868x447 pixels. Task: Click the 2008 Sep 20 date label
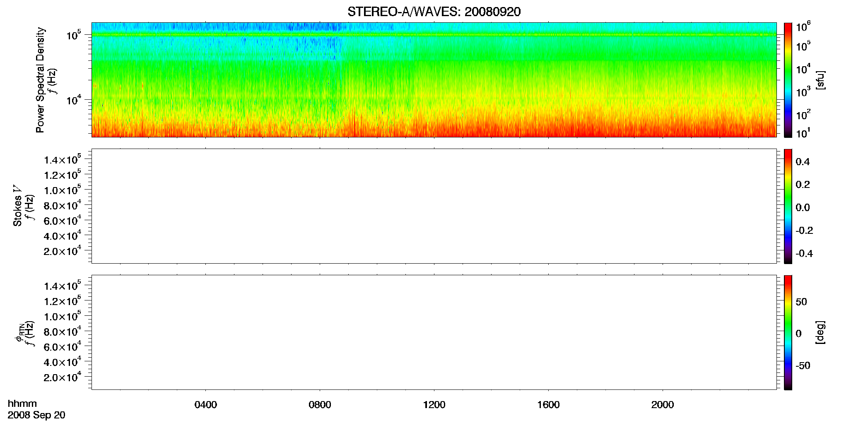point(36,415)
